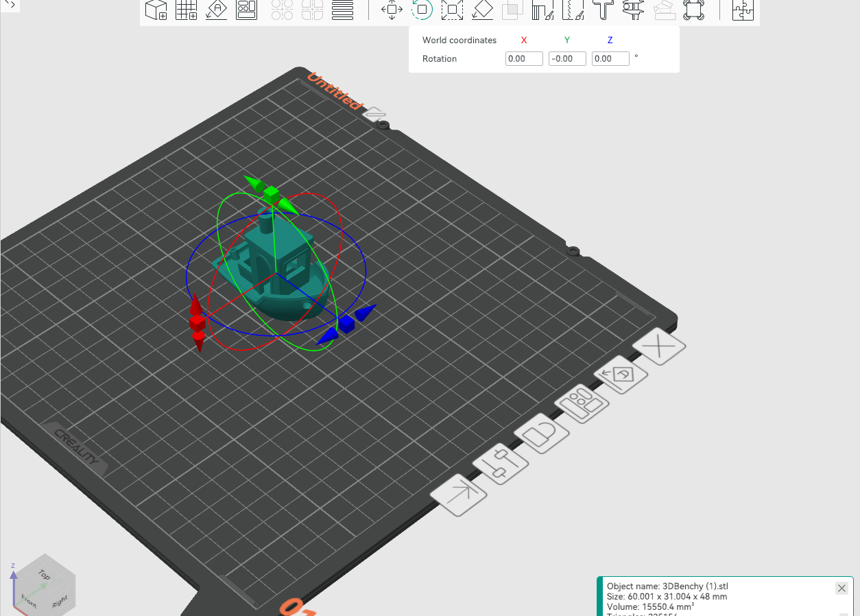
Task: Select the highlighted Rotate tool
Action: click(x=422, y=10)
